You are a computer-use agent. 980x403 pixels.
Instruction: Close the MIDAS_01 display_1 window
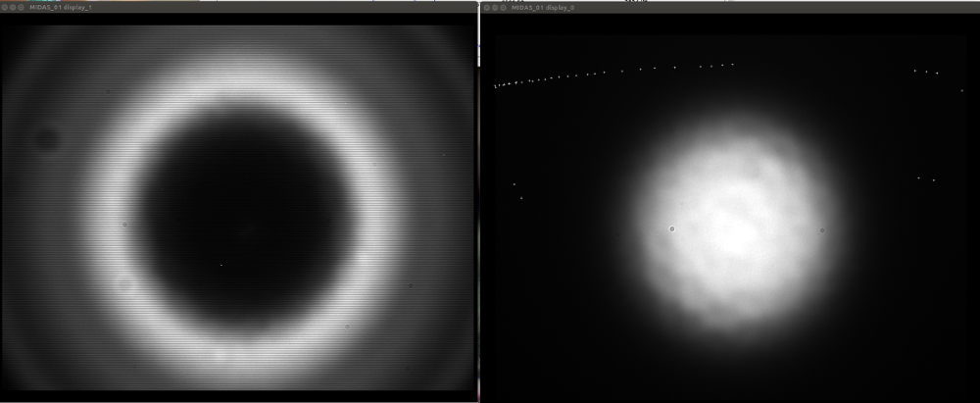pos(6,7)
